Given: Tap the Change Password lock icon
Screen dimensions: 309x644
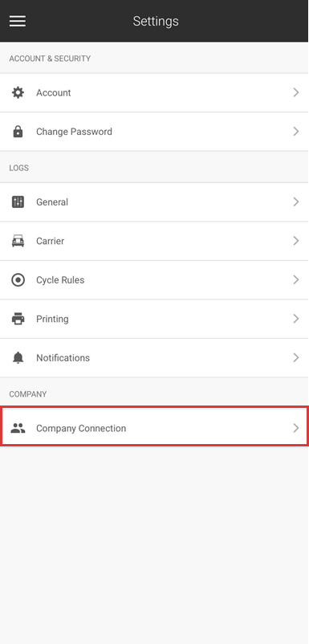Looking at the screenshot, I should tap(18, 132).
